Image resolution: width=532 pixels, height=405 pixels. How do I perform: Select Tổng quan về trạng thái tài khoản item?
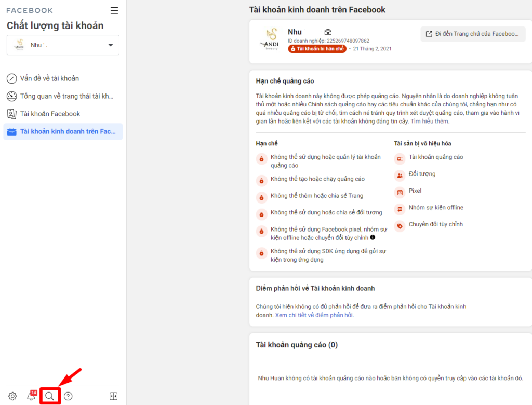coord(63,97)
